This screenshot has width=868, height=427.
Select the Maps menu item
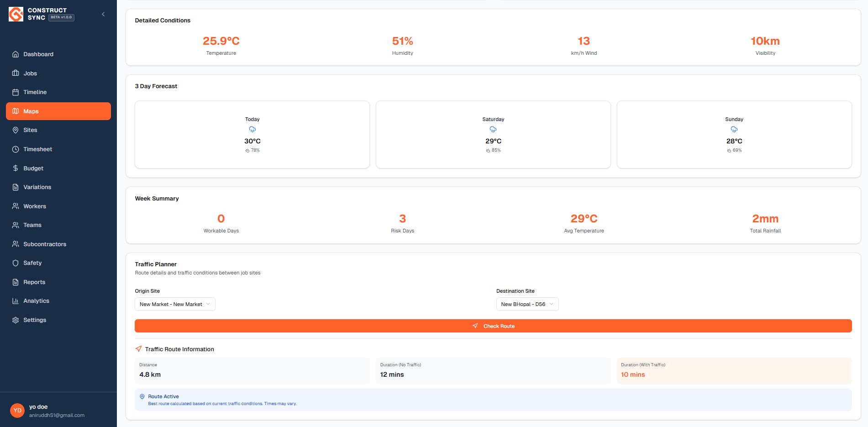(x=31, y=111)
